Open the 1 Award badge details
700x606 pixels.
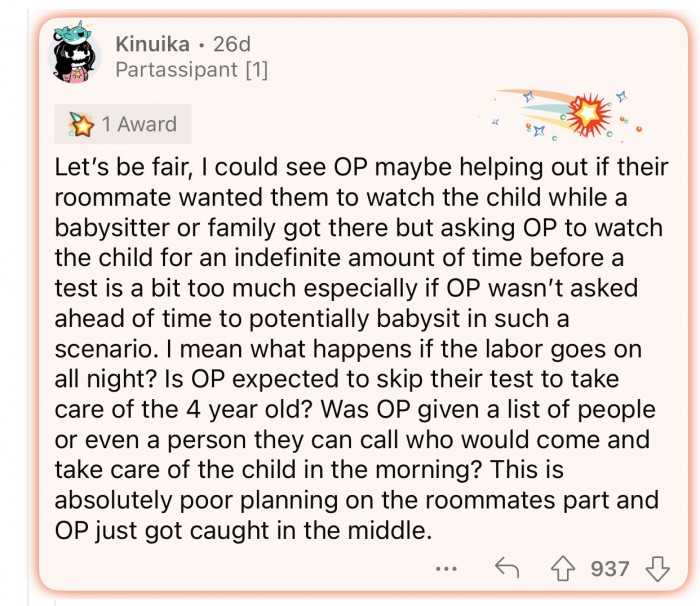coord(122,125)
